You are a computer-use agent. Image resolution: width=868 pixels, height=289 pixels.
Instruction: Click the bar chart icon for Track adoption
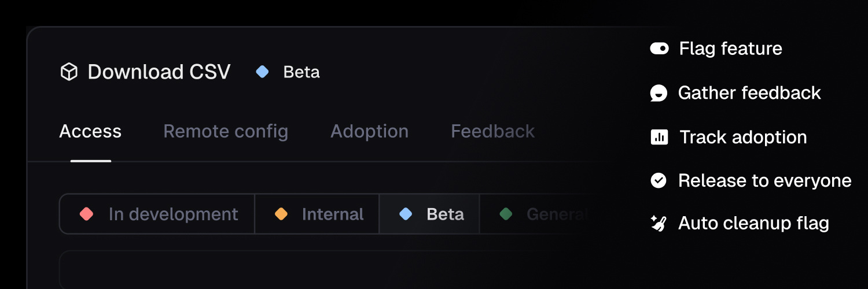[659, 137]
